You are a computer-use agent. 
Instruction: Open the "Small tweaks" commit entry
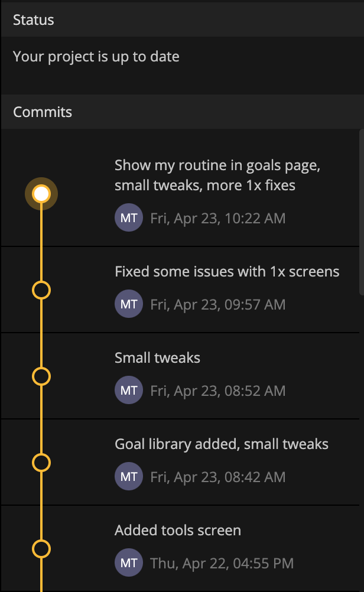(180, 376)
